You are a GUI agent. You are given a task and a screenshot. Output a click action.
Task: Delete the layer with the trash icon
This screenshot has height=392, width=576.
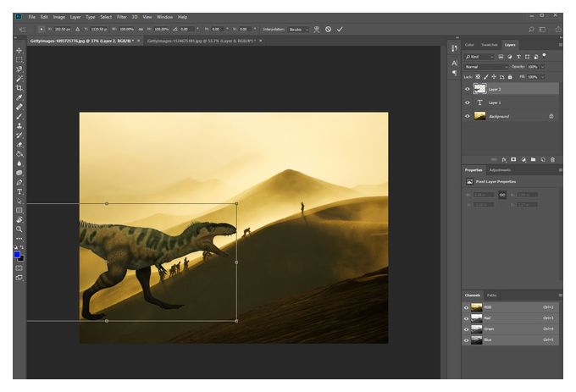552,160
